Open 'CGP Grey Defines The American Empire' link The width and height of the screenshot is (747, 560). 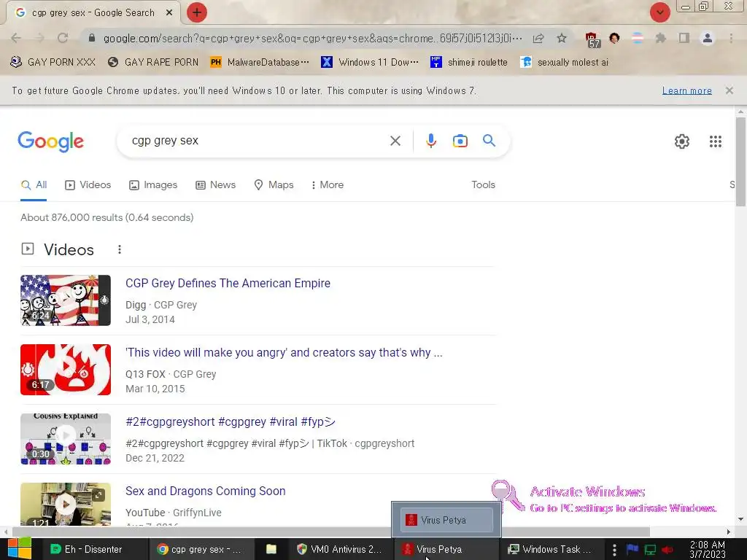tap(228, 284)
